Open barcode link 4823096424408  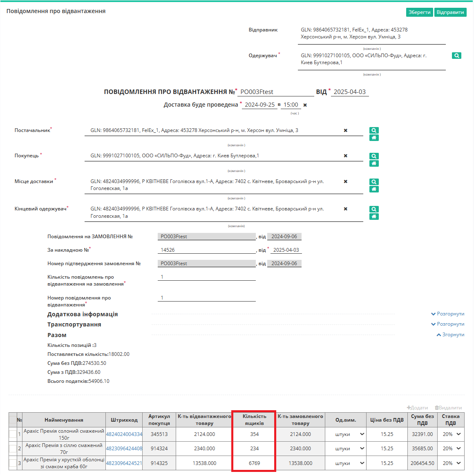click(x=124, y=449)
